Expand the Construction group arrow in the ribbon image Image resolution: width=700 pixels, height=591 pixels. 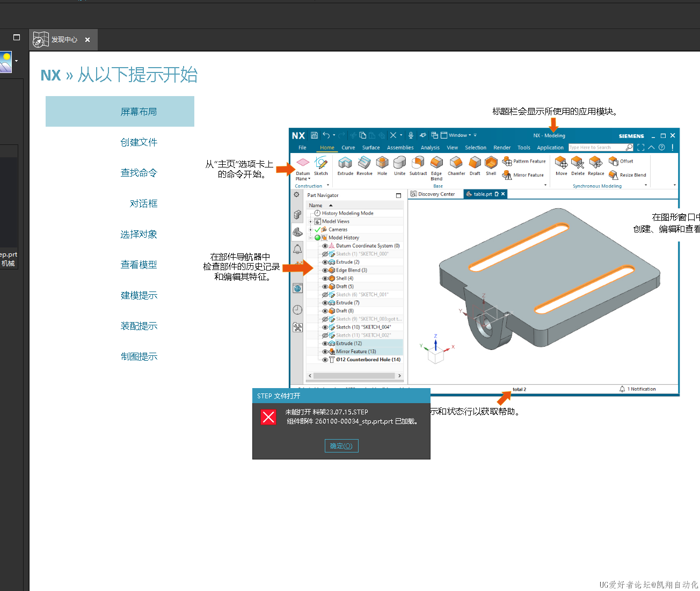tap(328, 186)
